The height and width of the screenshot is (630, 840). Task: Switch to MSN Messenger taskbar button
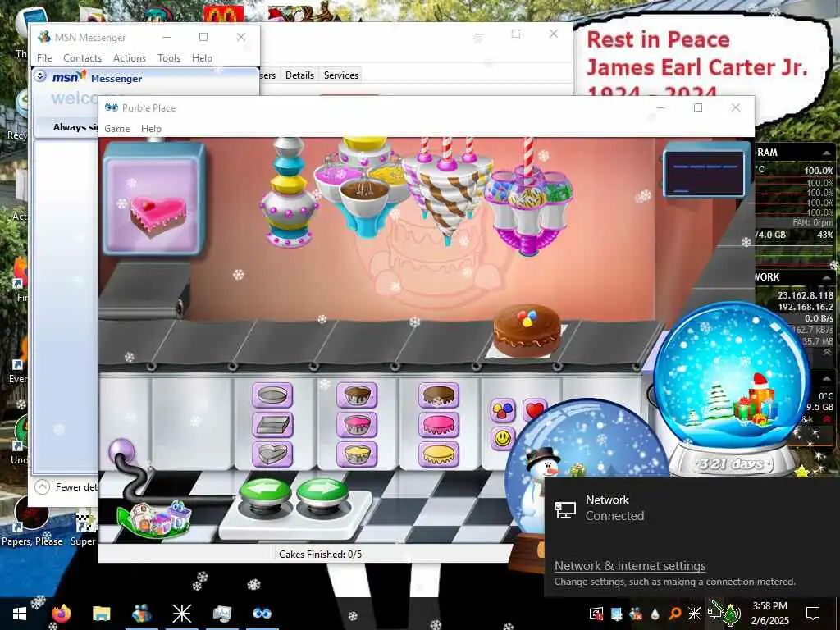141,614
